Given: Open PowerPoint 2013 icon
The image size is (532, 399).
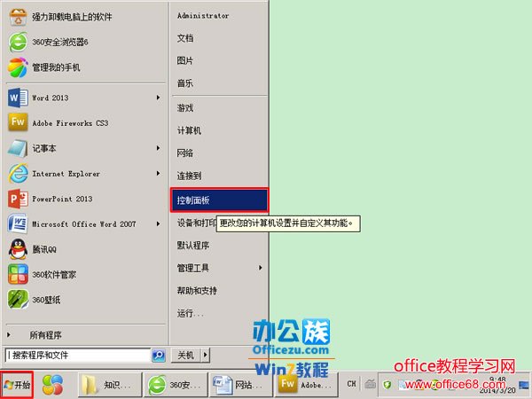Looking at the screenshot, I should coord(18,199).
